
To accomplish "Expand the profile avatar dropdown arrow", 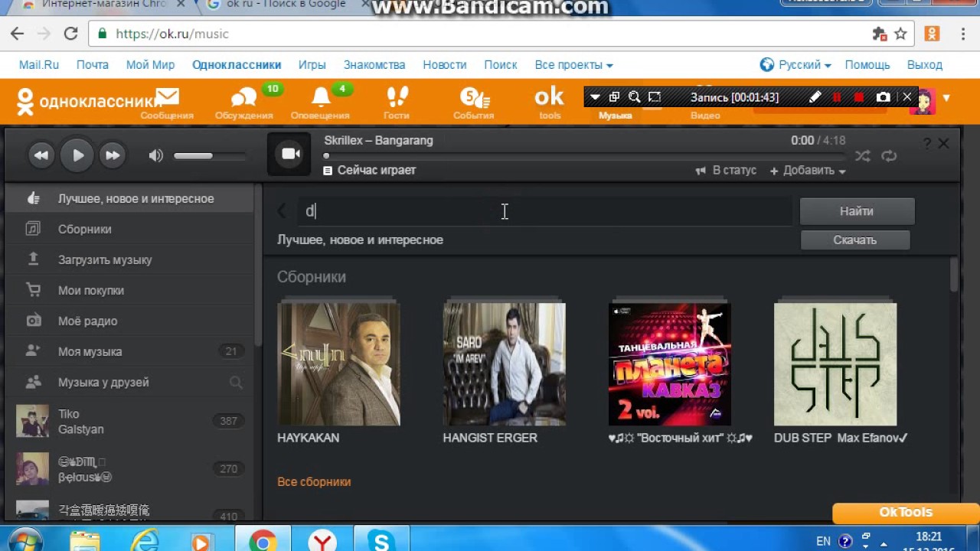I will [x=946, y=98].
